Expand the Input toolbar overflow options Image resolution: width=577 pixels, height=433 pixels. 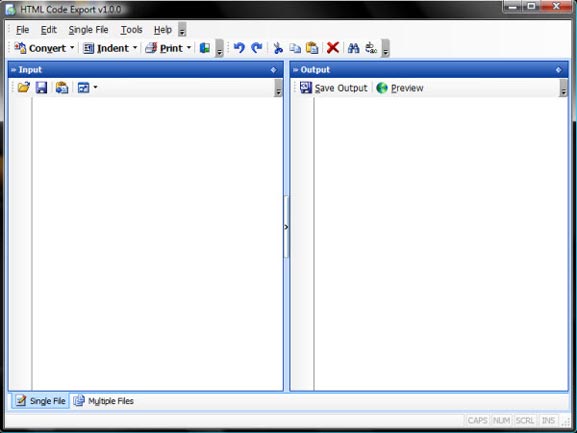click(x=278, y=88)
